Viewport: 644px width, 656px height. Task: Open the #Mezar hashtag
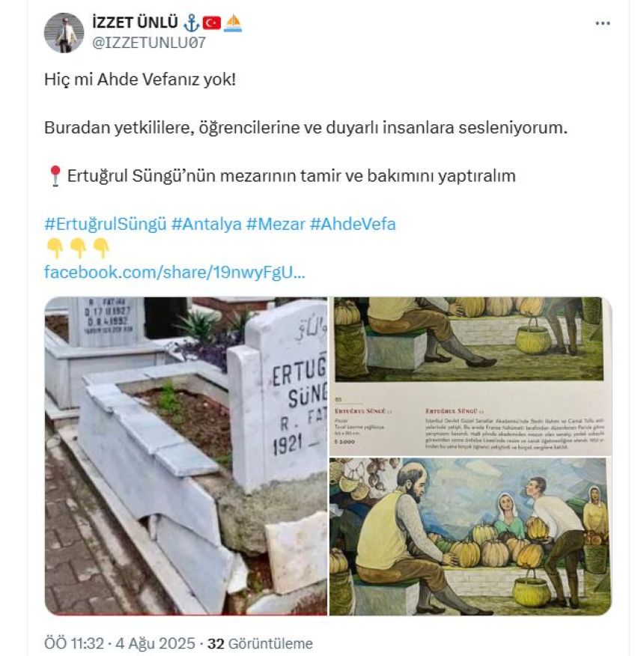point(276,224)
